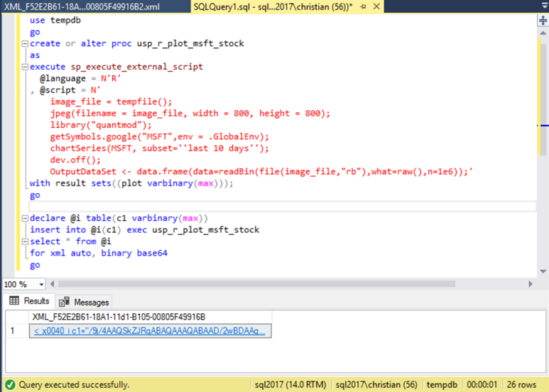Switch to the Messages tab

[x=85, y=302]
